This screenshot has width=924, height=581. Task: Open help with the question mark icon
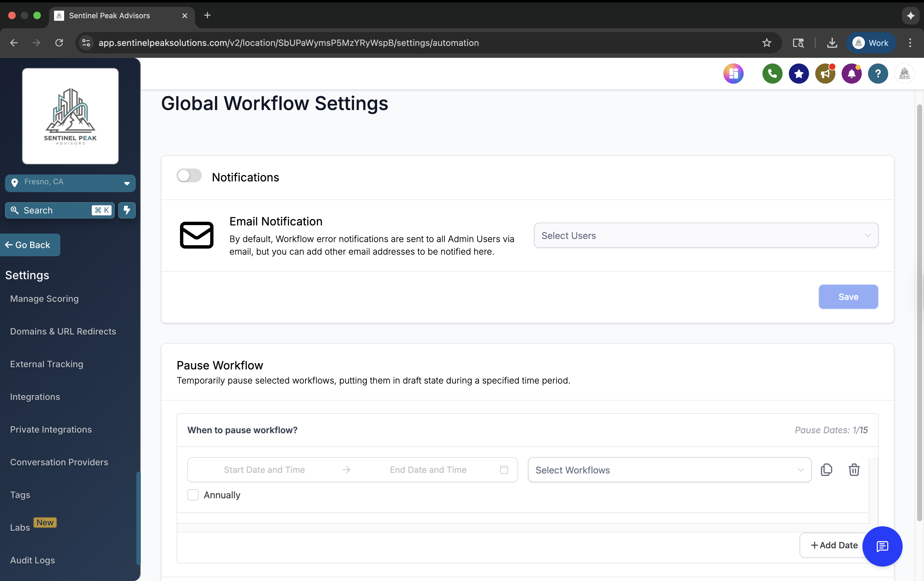coord(878,73)
